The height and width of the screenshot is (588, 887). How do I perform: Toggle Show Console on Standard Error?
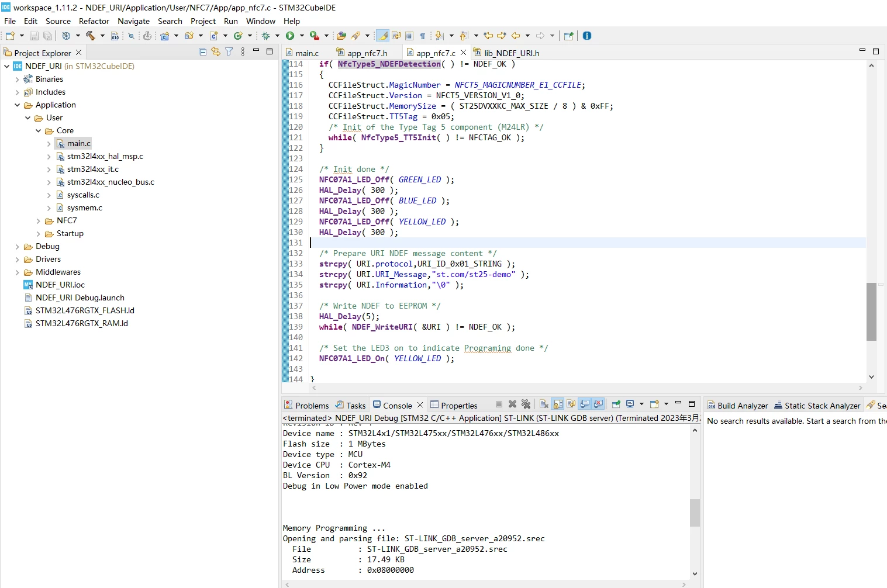click(598, 404)
